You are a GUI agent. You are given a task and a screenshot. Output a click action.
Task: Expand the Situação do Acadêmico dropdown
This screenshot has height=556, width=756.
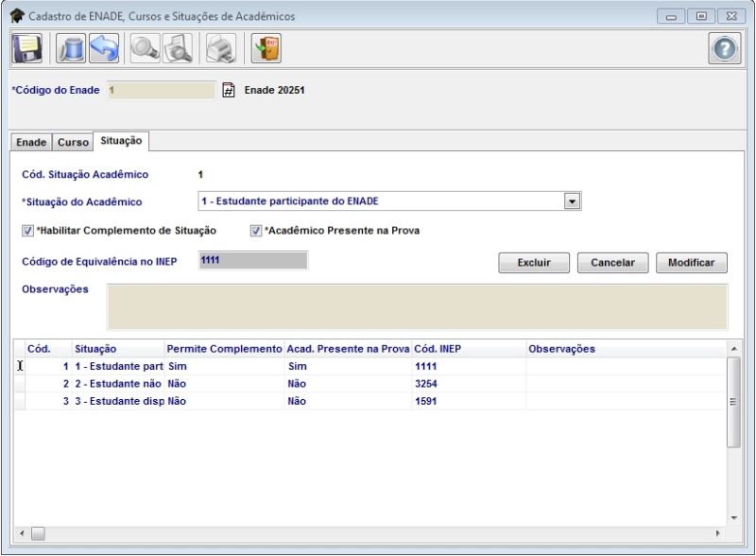tap(571, 201)
